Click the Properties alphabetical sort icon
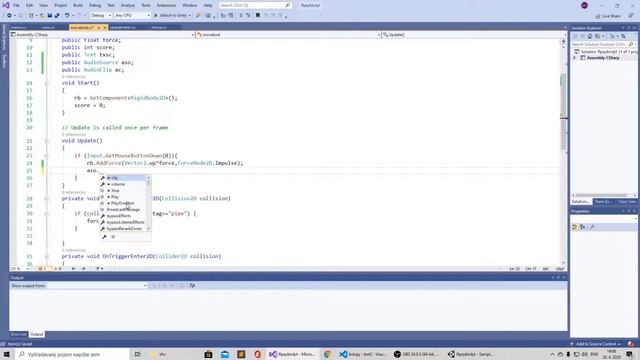 [x=582, y=227]
